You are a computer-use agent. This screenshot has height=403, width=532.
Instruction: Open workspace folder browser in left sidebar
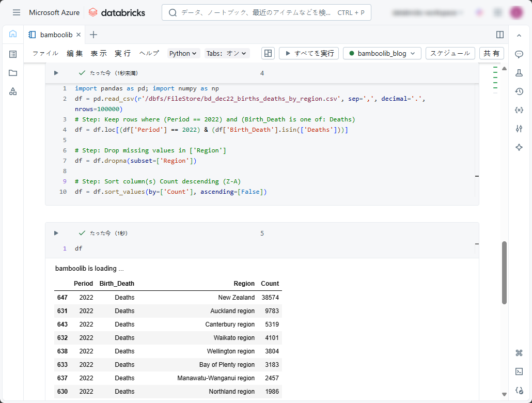pyautogui.click(x=13, y=73)
